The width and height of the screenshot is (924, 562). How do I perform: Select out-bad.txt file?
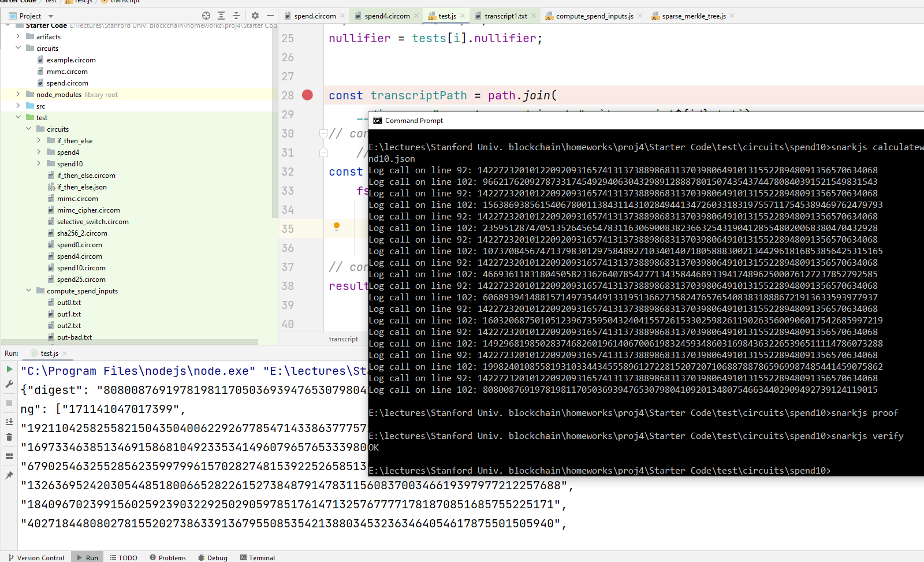(74, 337)
